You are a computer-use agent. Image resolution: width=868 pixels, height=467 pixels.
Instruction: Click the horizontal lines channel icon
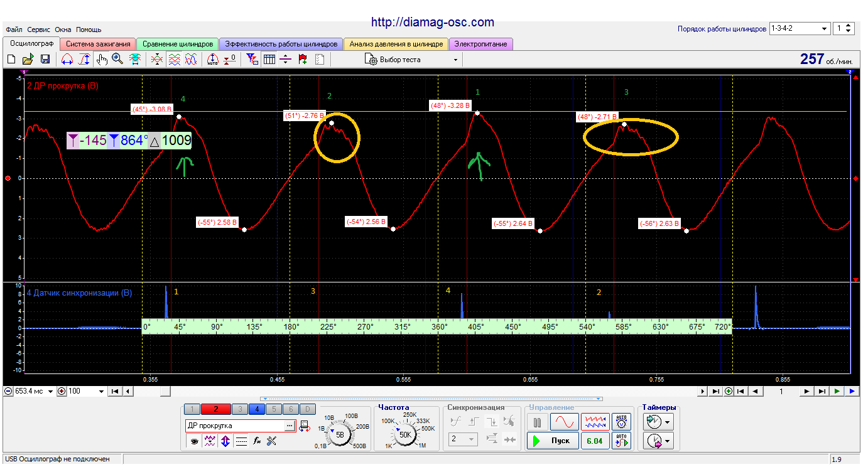click(x=241, y=441)
